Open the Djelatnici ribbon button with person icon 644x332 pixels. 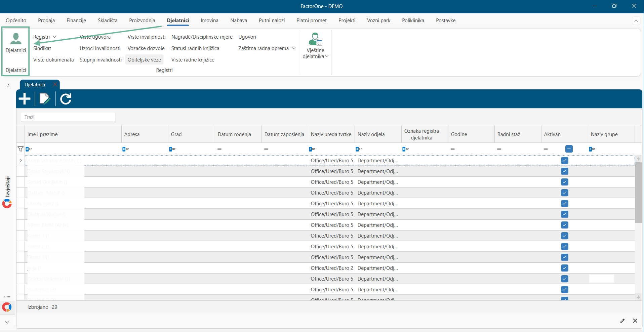coord(16,43)
